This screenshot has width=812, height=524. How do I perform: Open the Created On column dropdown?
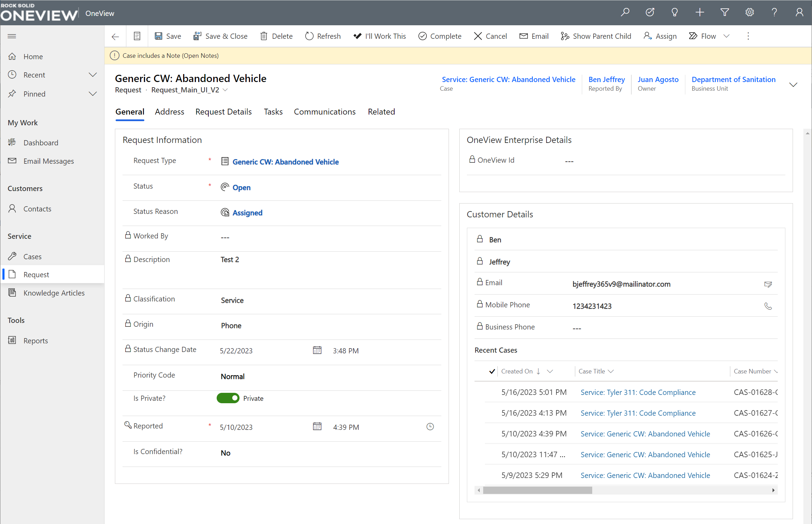point(550,371)
